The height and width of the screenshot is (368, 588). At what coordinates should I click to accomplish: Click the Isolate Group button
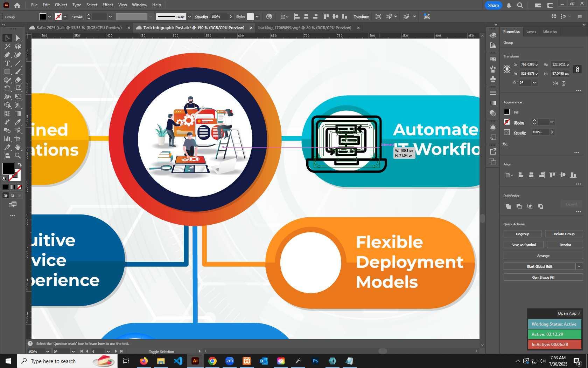(x=564, y=234)
